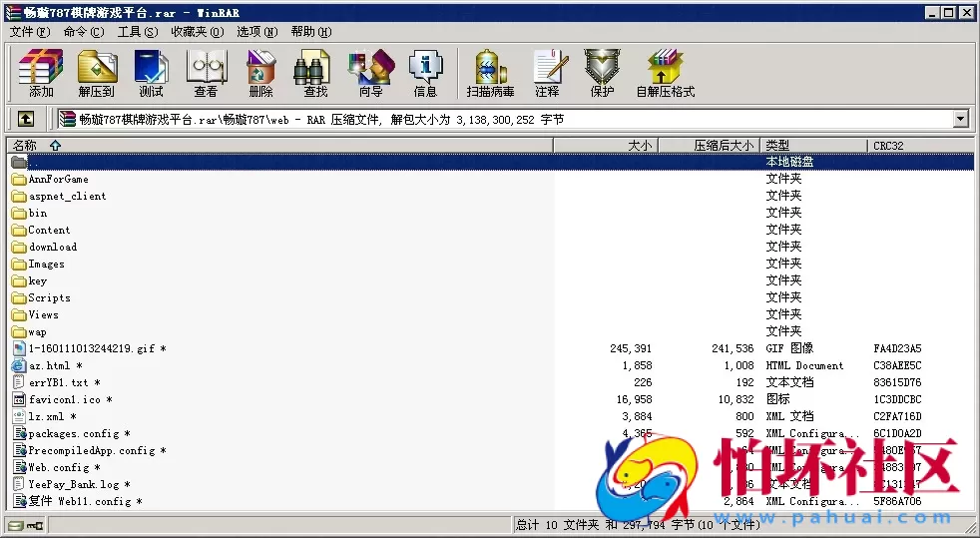Click the Extract To (解压到) icon

96,73
